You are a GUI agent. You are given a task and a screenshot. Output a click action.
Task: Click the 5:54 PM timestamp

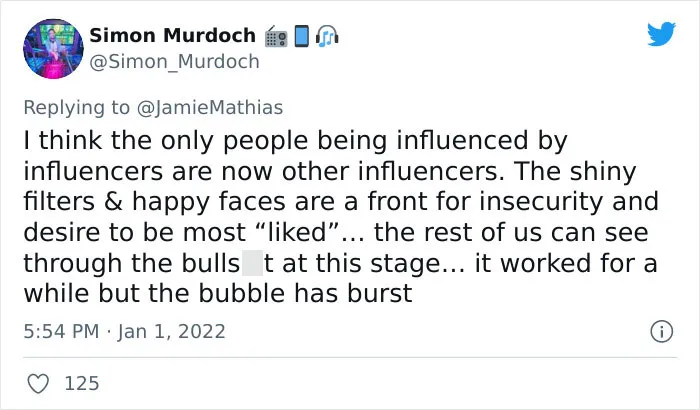tap(61, 332)
